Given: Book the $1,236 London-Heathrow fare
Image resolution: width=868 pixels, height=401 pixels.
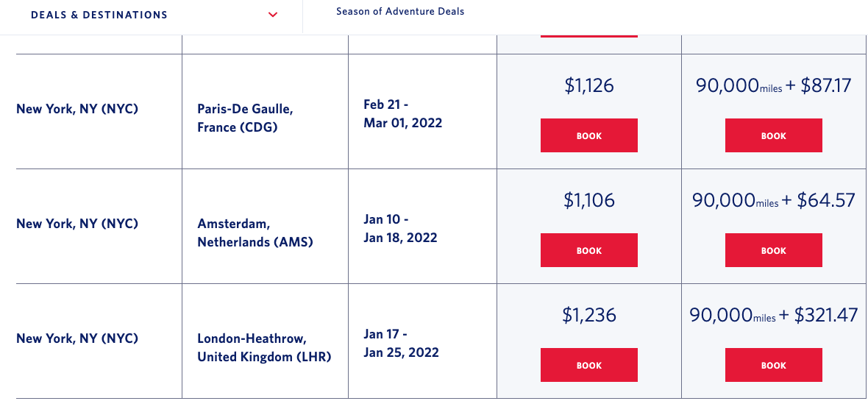Looking at the screenshot, I should (588, 366).
